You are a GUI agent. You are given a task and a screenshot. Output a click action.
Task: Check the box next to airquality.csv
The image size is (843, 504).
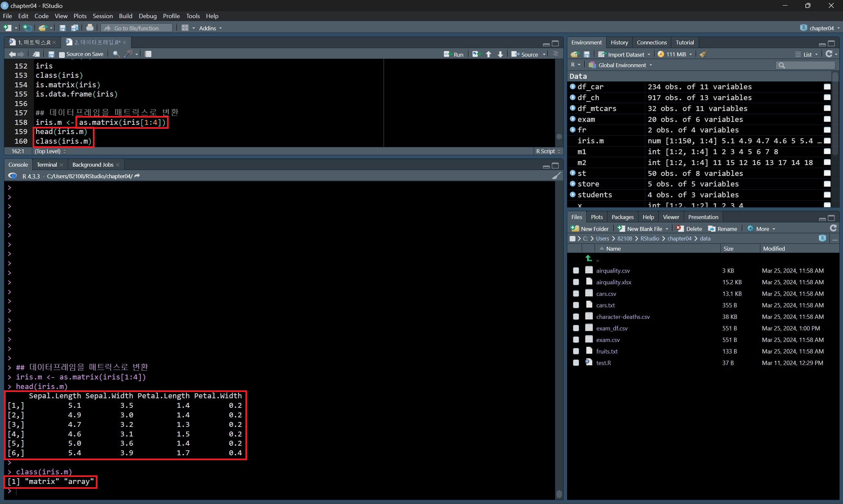[576, 271]
